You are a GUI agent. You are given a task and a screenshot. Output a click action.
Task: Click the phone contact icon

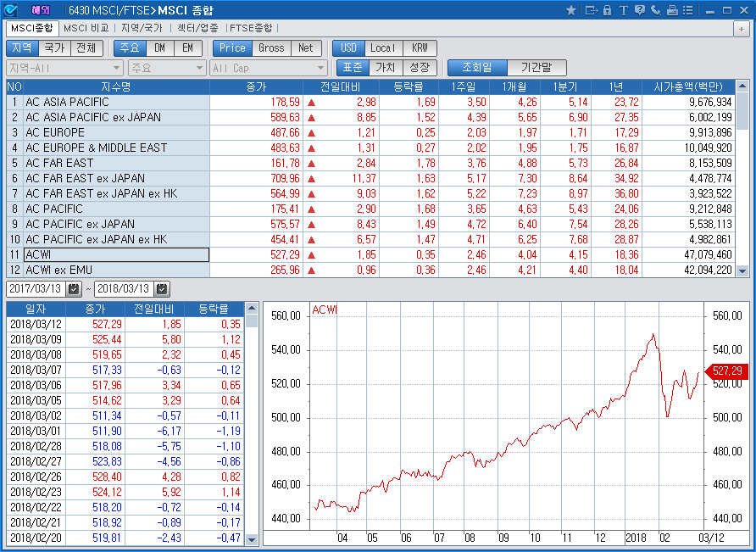tap(655, 10)
